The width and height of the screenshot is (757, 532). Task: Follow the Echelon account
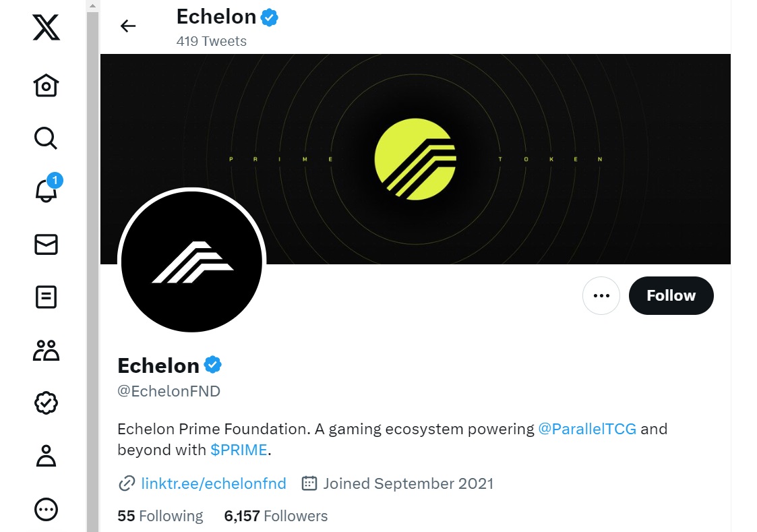tap(671, 295)
